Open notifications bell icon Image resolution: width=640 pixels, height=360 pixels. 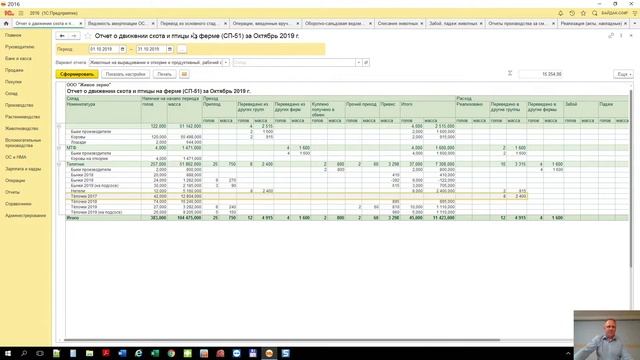click(560, 13)
